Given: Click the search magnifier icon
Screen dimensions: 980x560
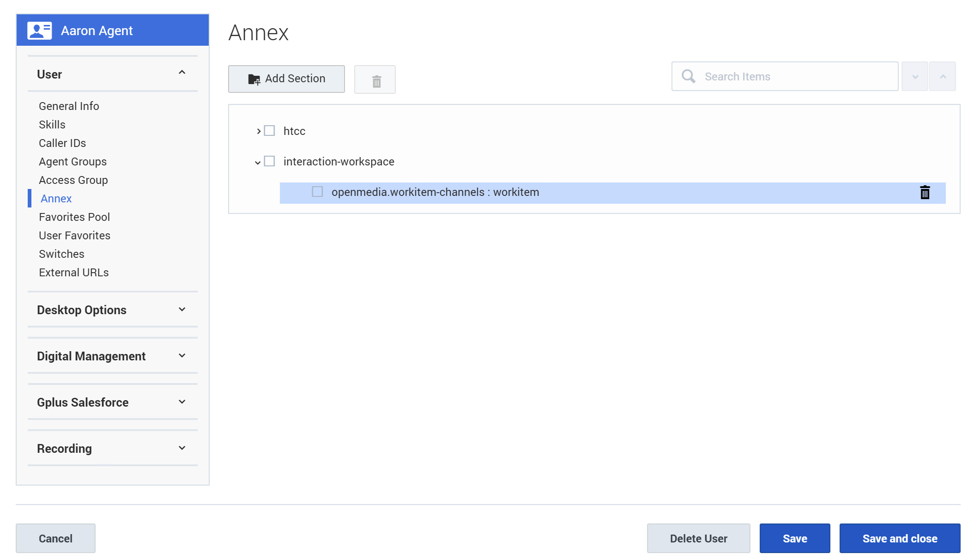Looking at the screenshot, I should point(689,76).
